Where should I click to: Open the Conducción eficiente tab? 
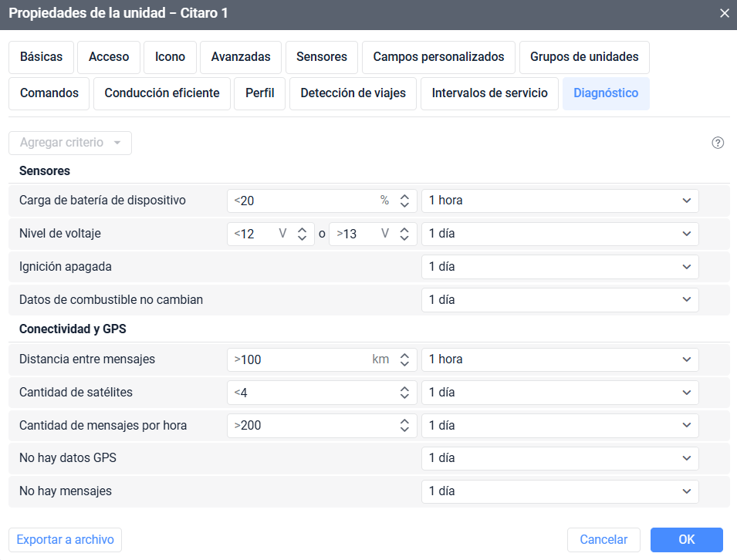pos(162,93)
